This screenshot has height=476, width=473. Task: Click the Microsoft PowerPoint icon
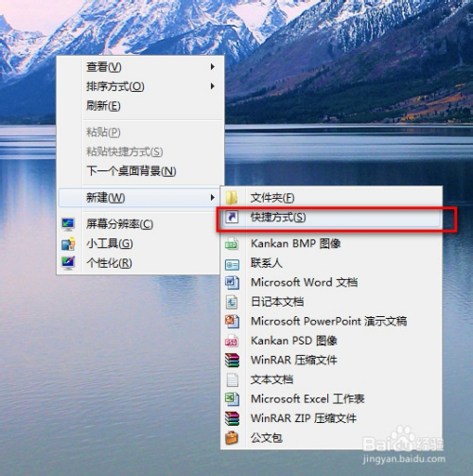point(232,321)
